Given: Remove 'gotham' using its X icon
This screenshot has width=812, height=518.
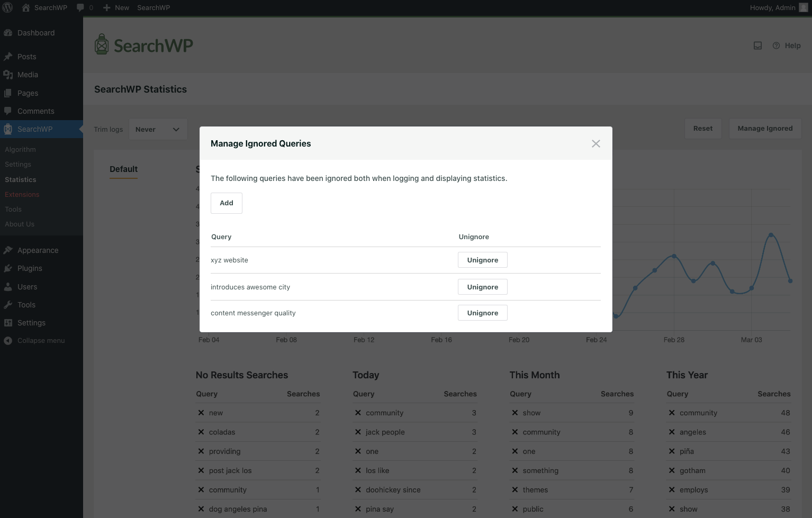Looking at the screenshot, I should pyautogui.click(x=672, y=470).
